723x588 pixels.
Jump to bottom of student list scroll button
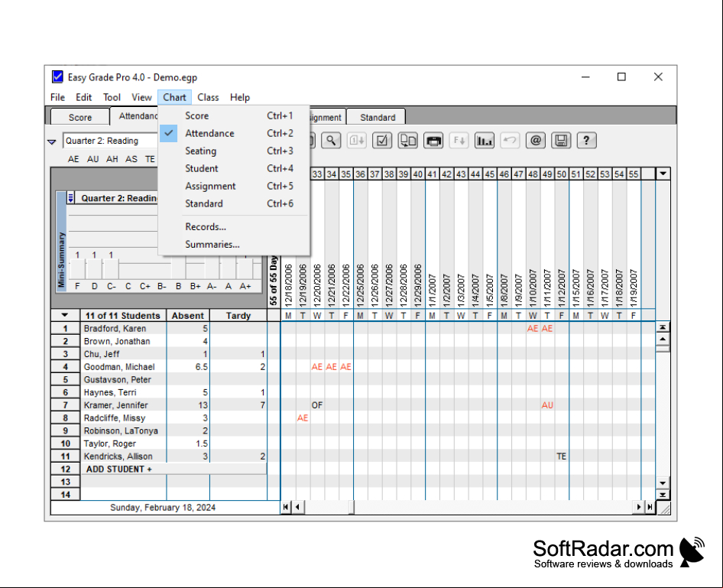[663, 495]
